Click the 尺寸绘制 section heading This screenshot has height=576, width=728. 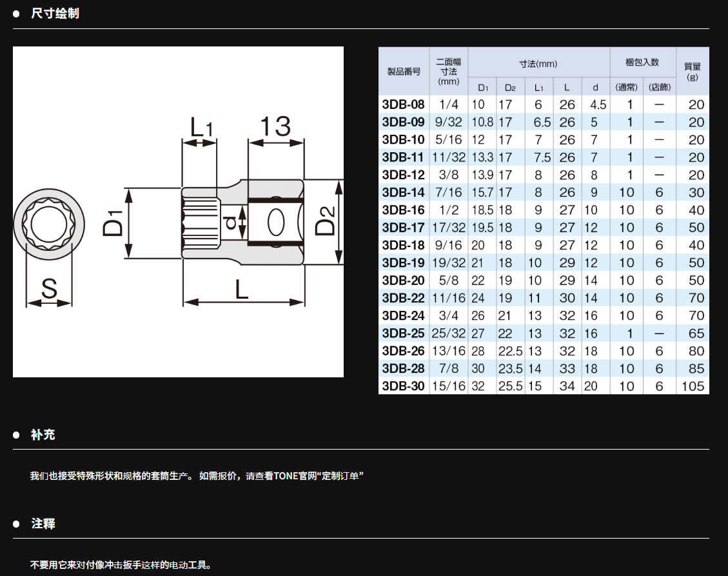[55, 14]
